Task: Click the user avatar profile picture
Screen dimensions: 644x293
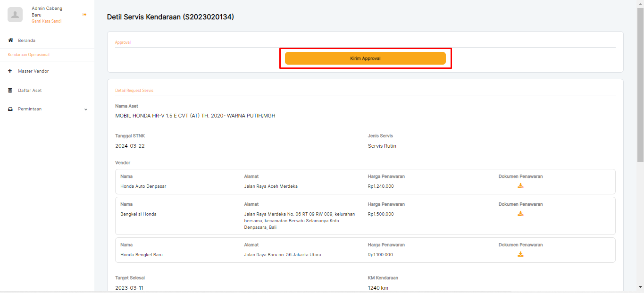Action: pos(15,15)
